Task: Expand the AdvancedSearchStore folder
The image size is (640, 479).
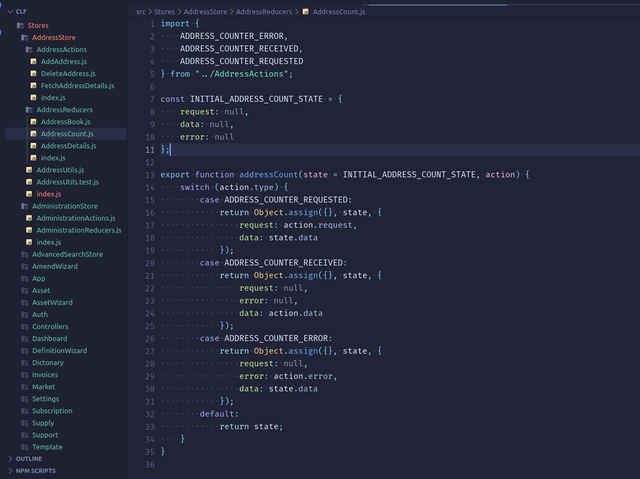Action: [66, 255]
